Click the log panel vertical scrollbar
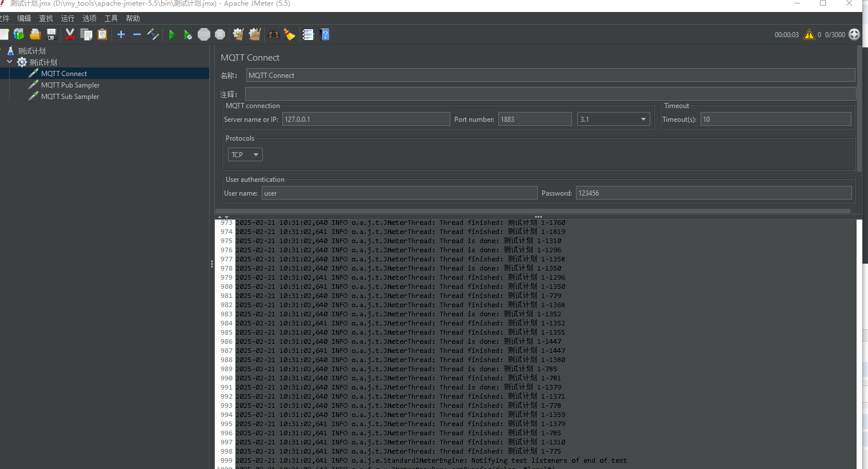The image size is (868, 469). 859,343
